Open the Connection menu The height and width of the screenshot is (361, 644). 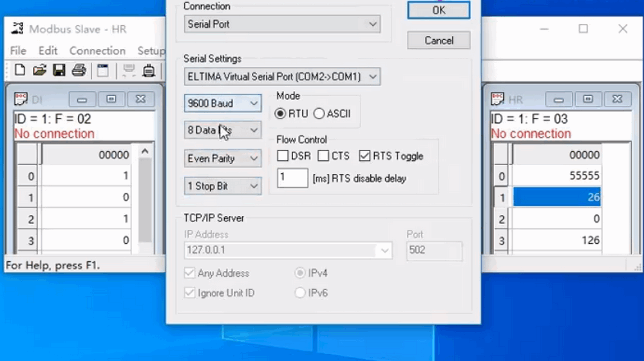pos(97,51)
